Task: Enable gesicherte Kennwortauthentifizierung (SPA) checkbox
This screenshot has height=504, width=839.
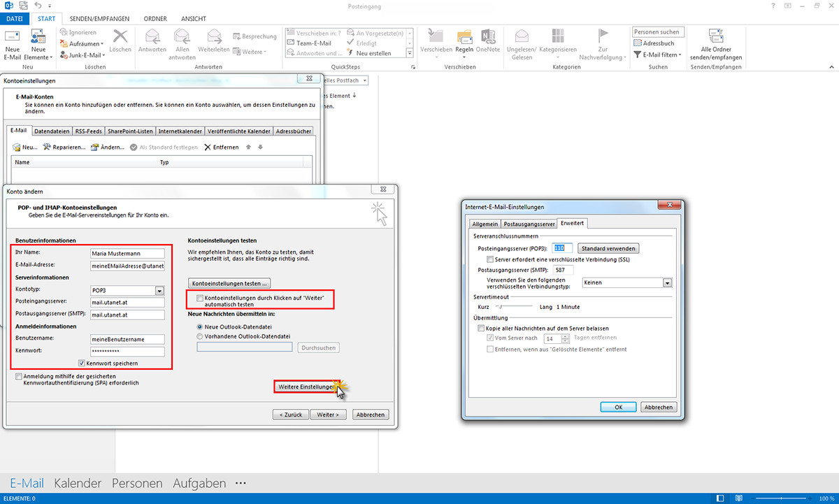Action: [18, 376]
